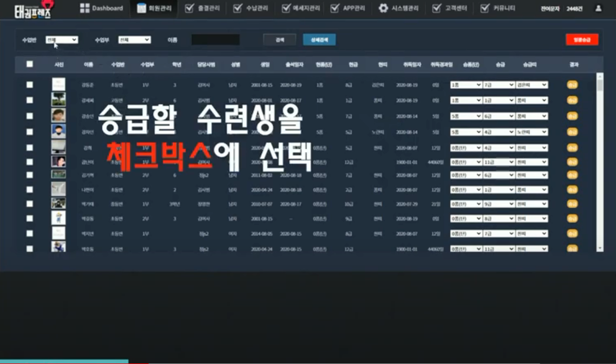Check the first student row checkbox
Viewport: 616px width, 364px height.
pos(30,85)
